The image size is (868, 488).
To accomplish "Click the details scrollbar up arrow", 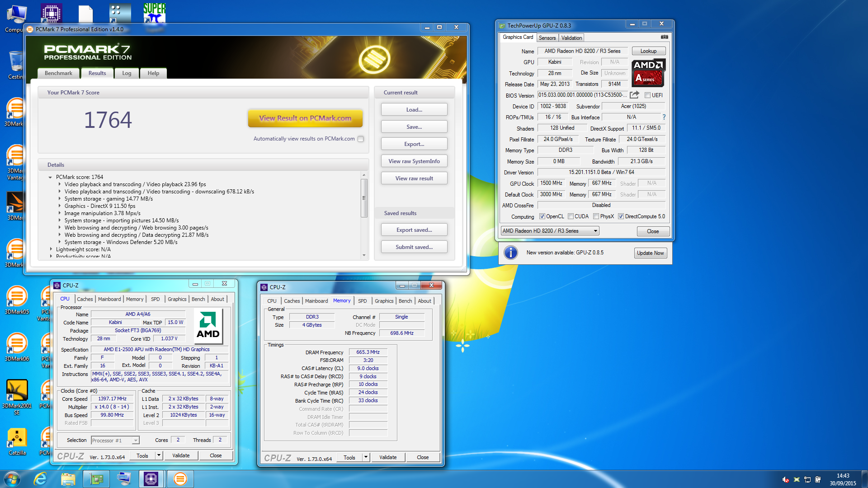I will click(x=364, y=175).
